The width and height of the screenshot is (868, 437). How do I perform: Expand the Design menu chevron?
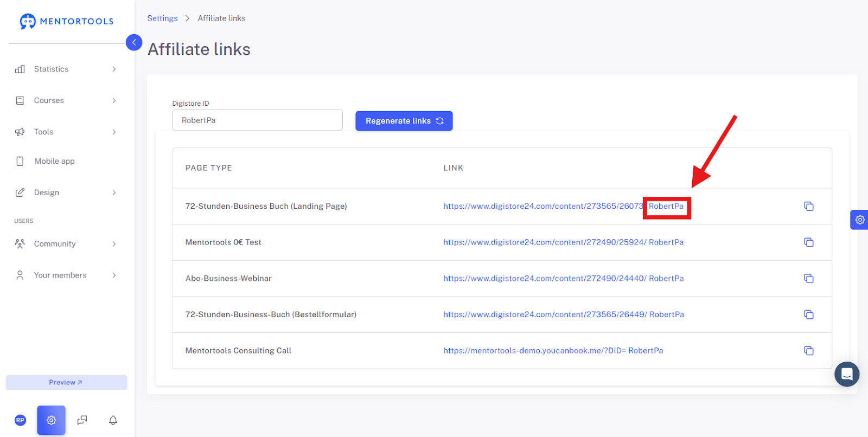tap(114, 192)
